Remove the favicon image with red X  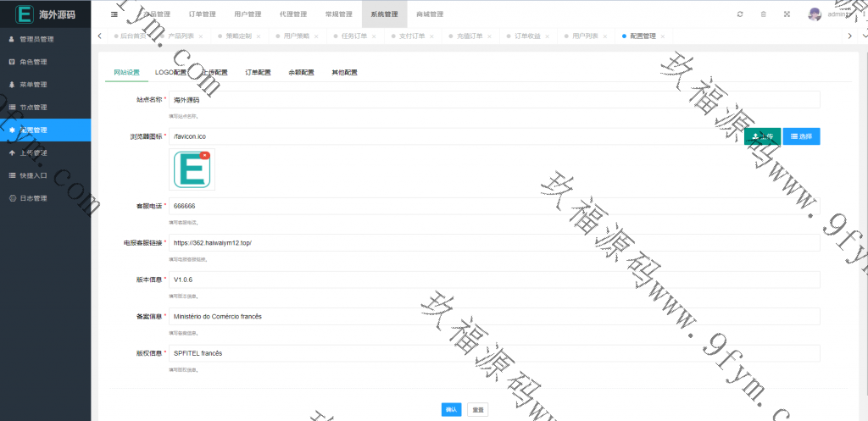[205, 156]
